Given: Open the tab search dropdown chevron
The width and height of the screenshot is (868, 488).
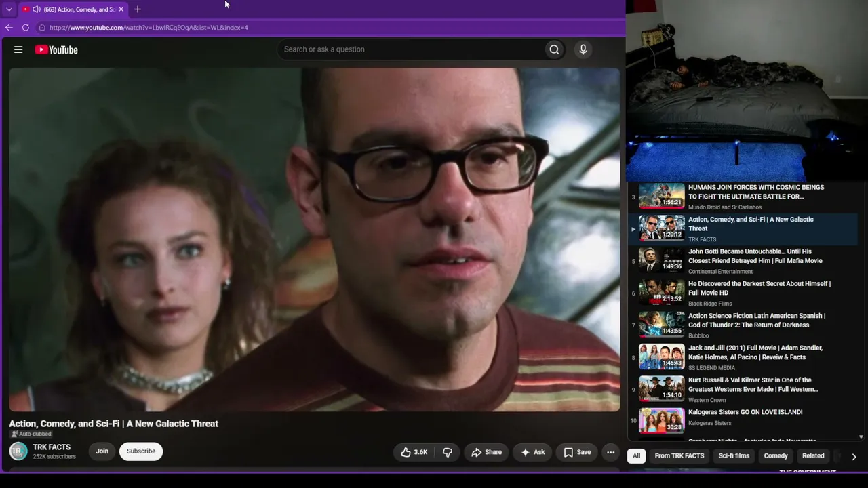Looking at the screenshot, I should (x=9, y=9).
